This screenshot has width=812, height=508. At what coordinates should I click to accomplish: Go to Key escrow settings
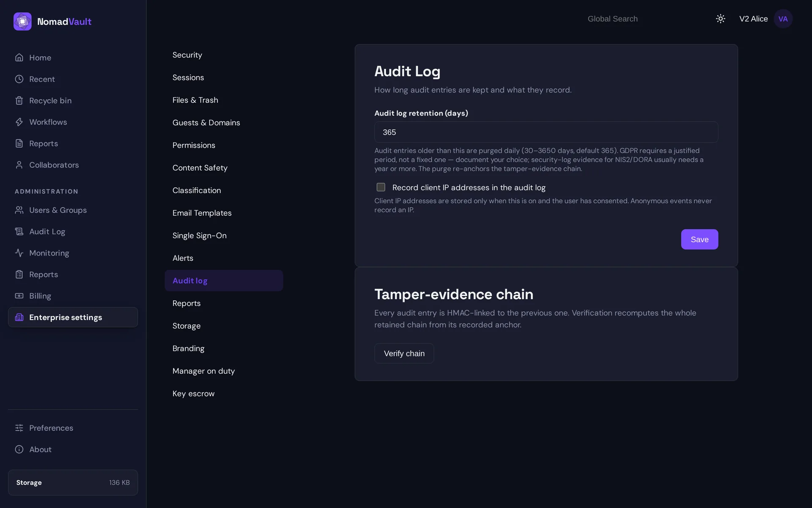coord(224,394)
